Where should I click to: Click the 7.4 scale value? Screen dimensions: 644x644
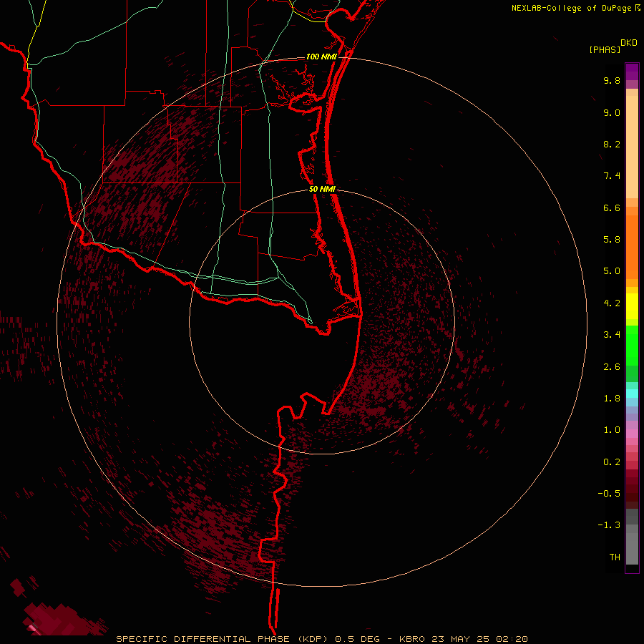[x=612, y=176]
